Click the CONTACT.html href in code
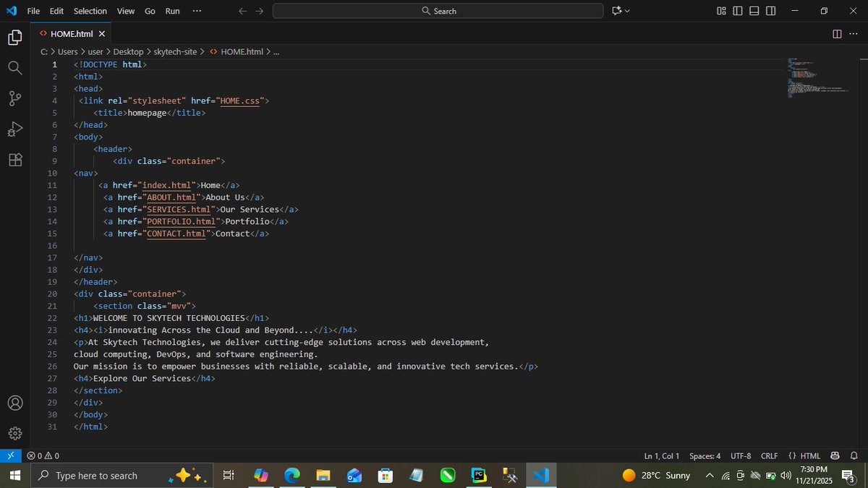Image resolution: width=868 pixels, height=488 pixels. (x=176, y=234)
